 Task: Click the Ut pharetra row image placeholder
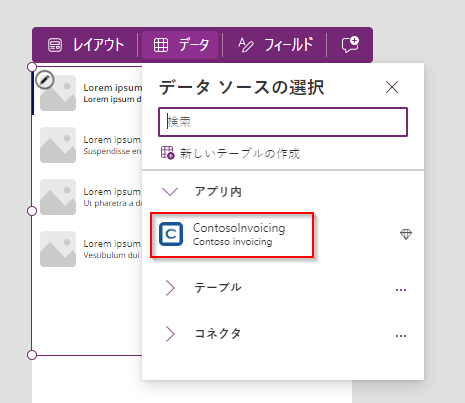[x=58, y=197]
